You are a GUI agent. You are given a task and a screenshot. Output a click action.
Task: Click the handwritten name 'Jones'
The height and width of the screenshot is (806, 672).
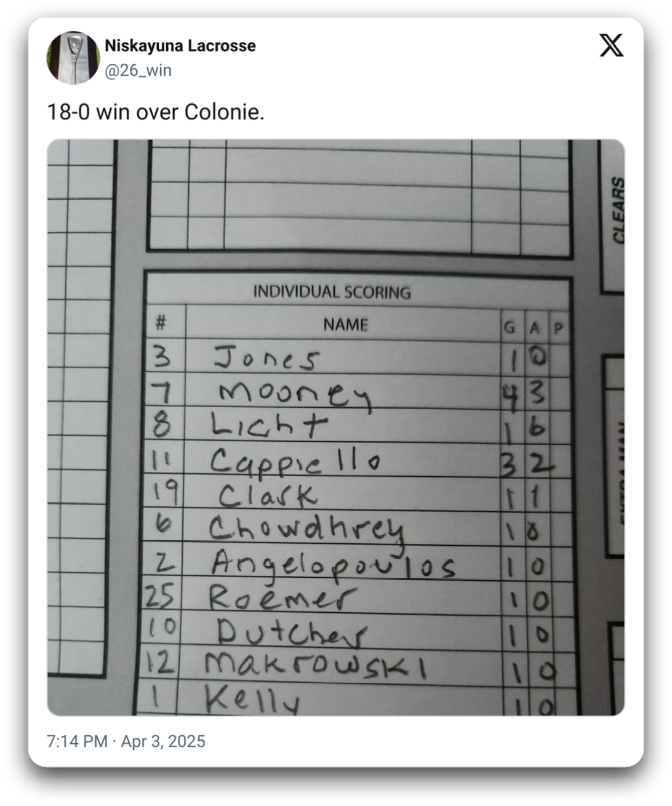click(x=266, y=358)
